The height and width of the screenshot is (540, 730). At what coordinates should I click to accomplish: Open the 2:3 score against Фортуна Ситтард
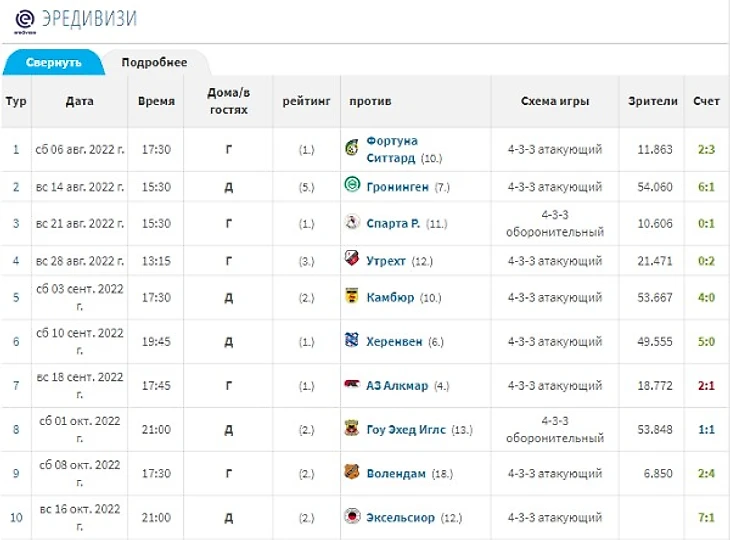point(706,150)
